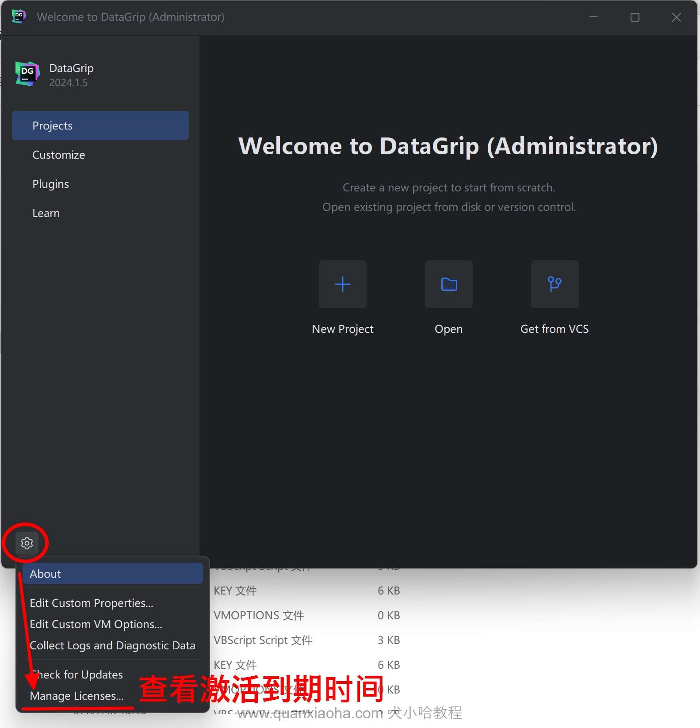The image size is (700, 728).
Task: Select Check for Updates entry
Action: click(113, 675)
